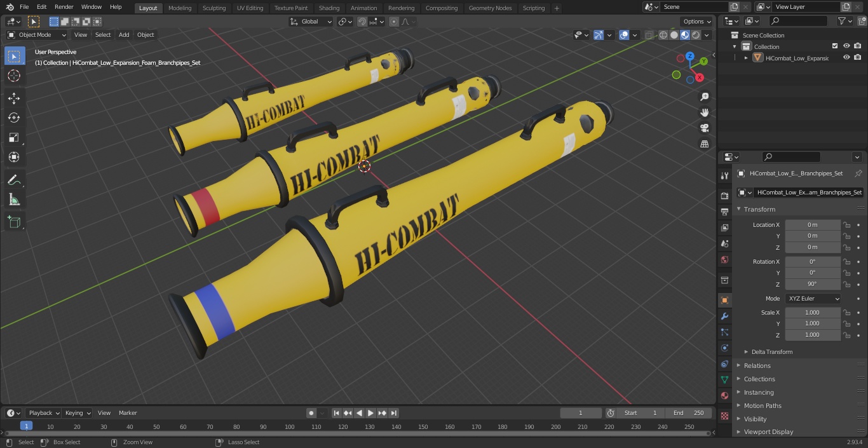Activate the Transform tool
Screen dimensions: 868x448
(x=14, y=157)
